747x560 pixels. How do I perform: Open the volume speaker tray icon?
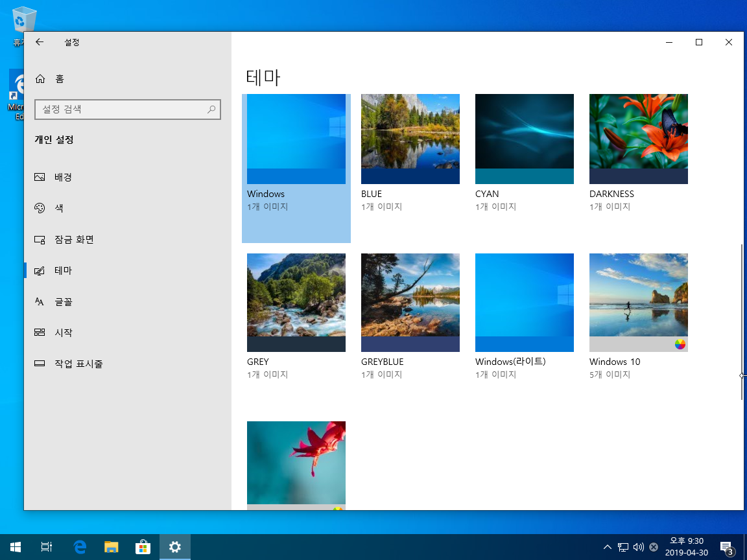tap(638, 547)
